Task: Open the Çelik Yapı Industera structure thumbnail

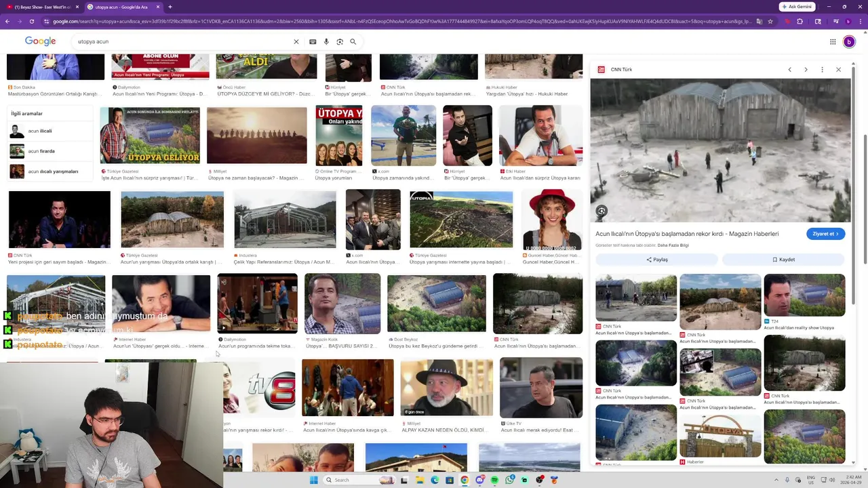Action: point(285,220)
